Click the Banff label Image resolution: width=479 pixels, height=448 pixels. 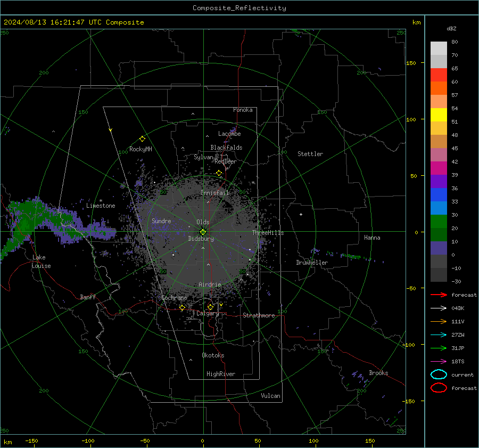(x=88, y=297)
